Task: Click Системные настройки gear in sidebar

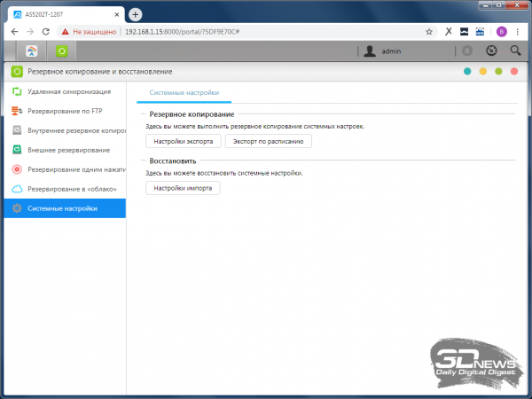Action: [x=17, y=208]
